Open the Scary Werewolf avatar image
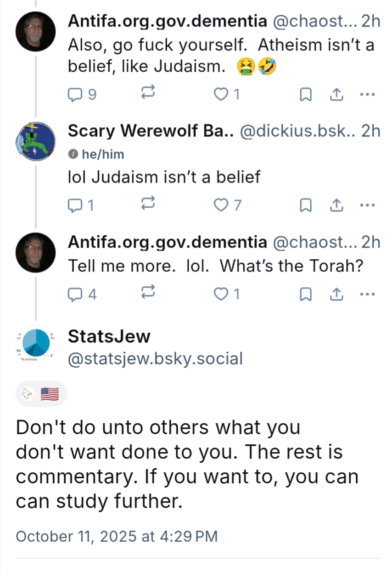392x573 pixels. coord(36,142)
